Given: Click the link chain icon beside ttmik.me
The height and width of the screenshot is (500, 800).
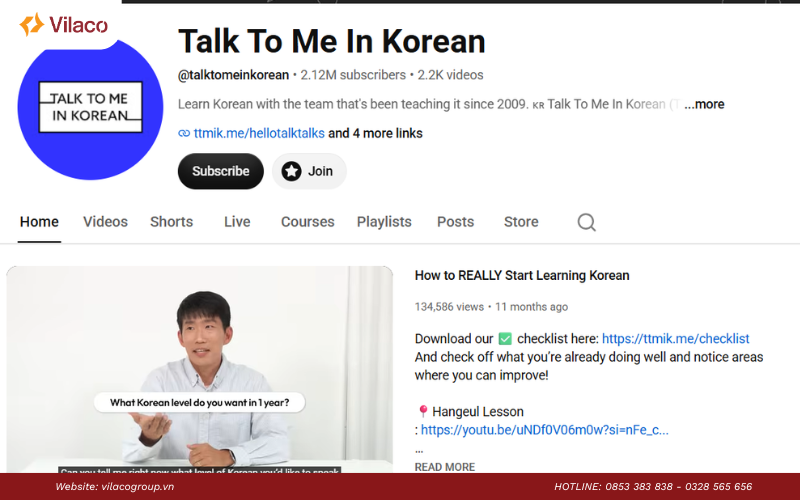Looking at the screenshot, I should [x=184, y=134].
